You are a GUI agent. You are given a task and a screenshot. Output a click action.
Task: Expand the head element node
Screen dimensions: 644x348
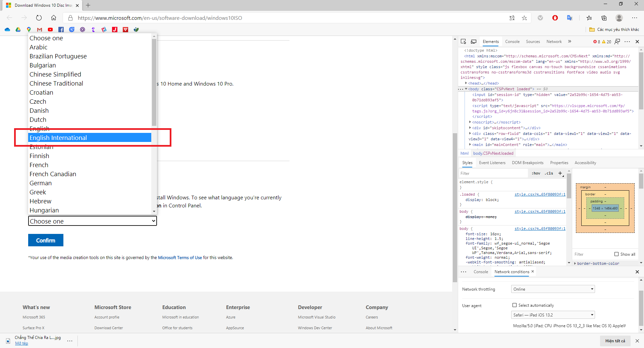click(x=466, y=83)
